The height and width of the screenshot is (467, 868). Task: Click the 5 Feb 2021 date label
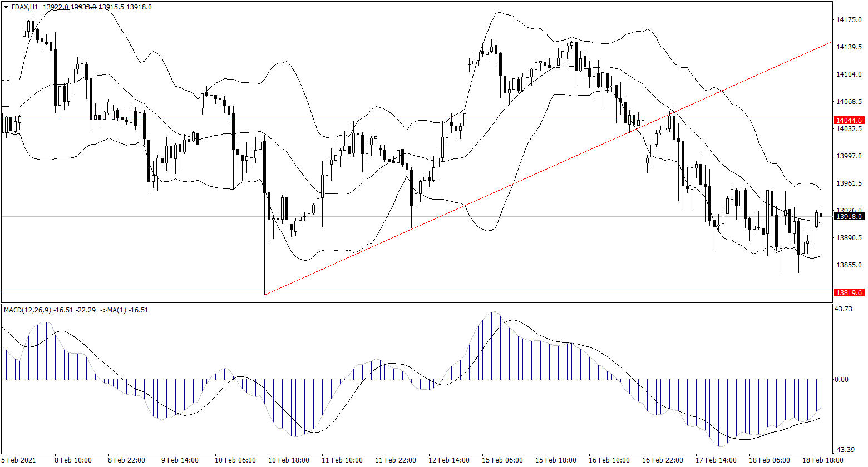tap(19, 460)
